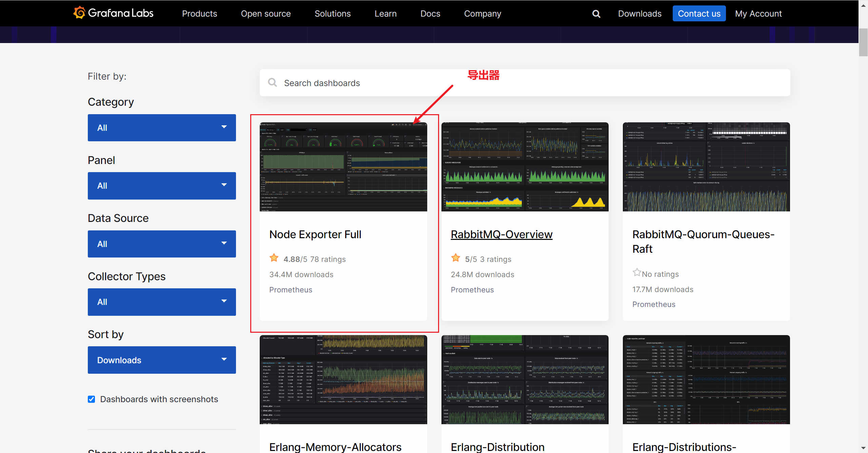Open the RabbitMQ-Quorum-Queues-Raft dashboard title

coord(703,242)
